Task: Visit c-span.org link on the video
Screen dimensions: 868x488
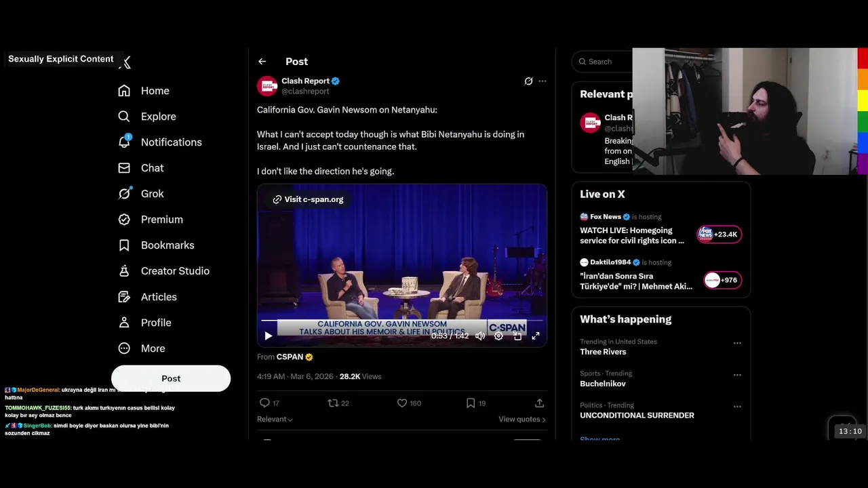Action: (x=308, y=199)
